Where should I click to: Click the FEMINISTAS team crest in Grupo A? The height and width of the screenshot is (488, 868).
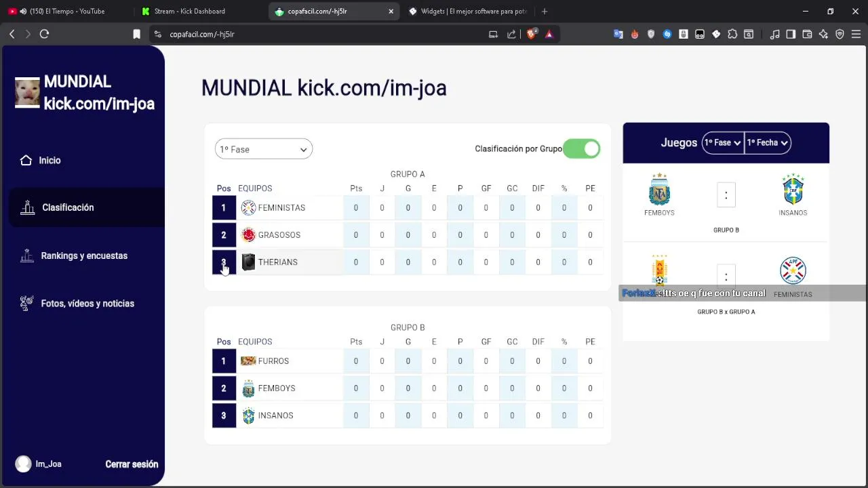pyautogui.click(x=248, y=207)
